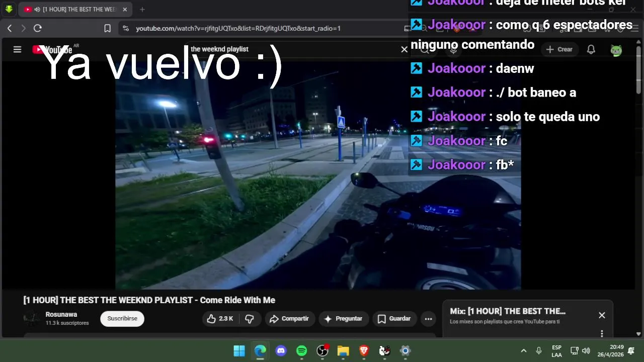Click the page's vertical scrollbar thumb
The width and height of the screenshot is (644, 362).
point(639,70)
